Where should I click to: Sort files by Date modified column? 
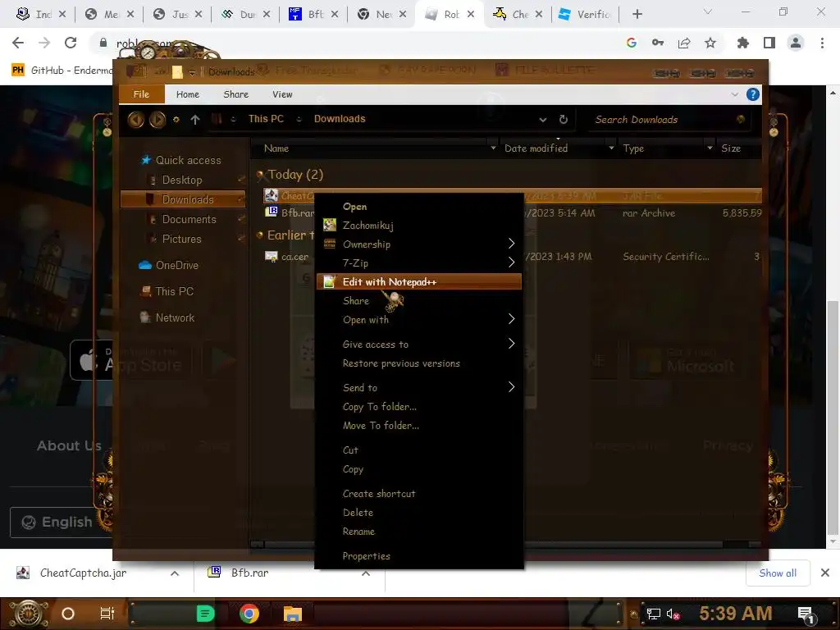tap(536, 148)
